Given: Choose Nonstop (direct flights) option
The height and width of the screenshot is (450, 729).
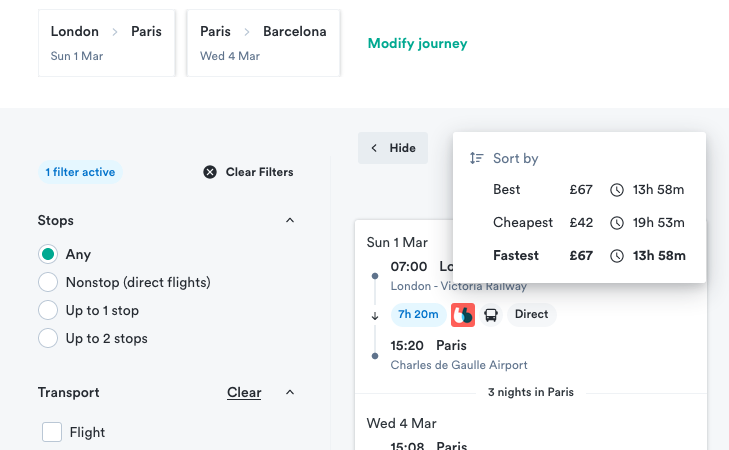Looking at the screenshot, I should pyautogui.click(x=48, y=282).
